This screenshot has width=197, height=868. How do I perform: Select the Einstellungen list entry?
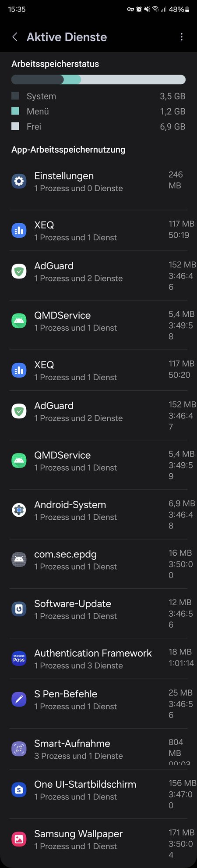[98, 181]
